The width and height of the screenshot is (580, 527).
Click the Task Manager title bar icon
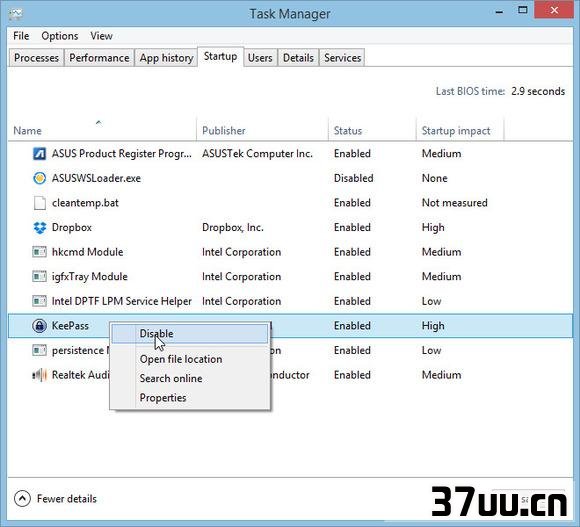(x=16, y=14)
